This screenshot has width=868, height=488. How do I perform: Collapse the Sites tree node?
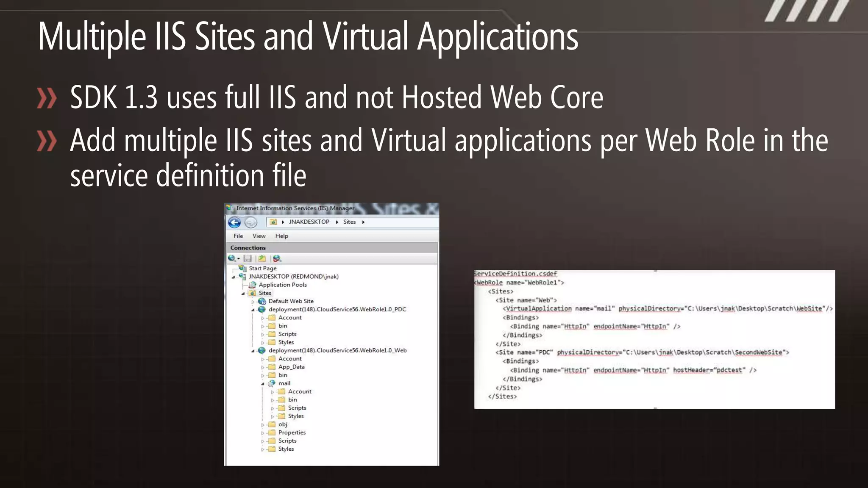coord(243,293)
